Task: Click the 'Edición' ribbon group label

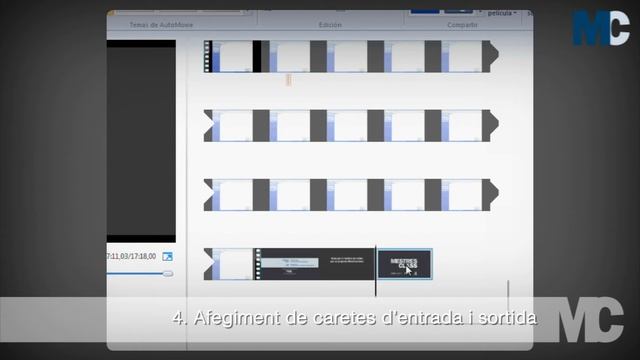Action: point(330,25)
